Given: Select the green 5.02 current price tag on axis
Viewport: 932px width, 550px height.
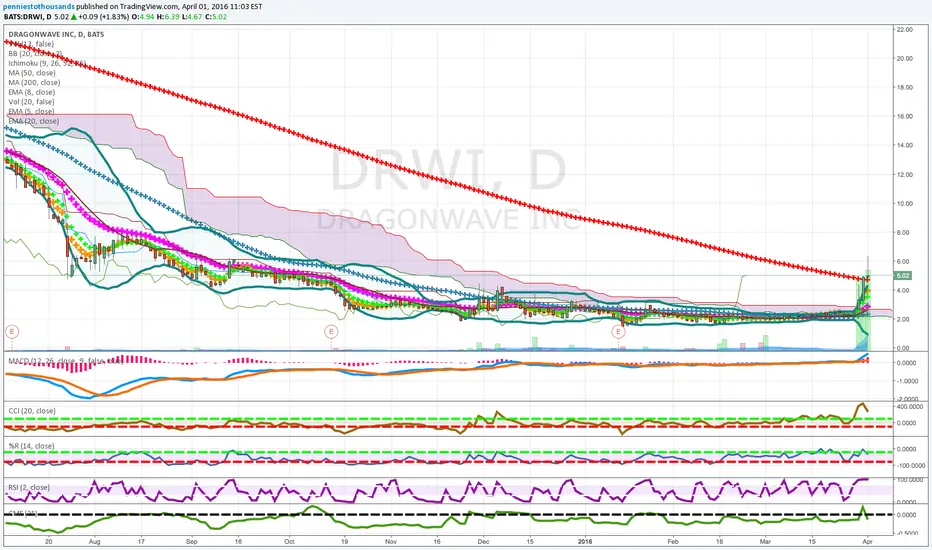Looking at the screenshot, I should click(902, 276).
